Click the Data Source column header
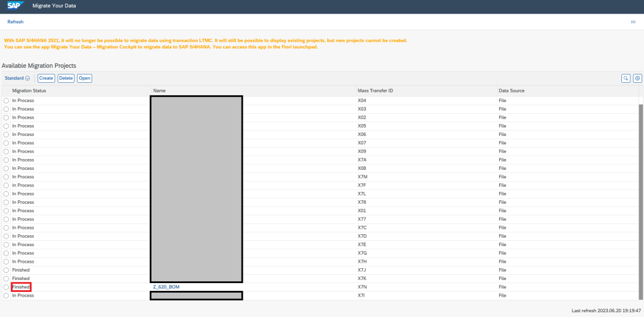 pos(568,91)
